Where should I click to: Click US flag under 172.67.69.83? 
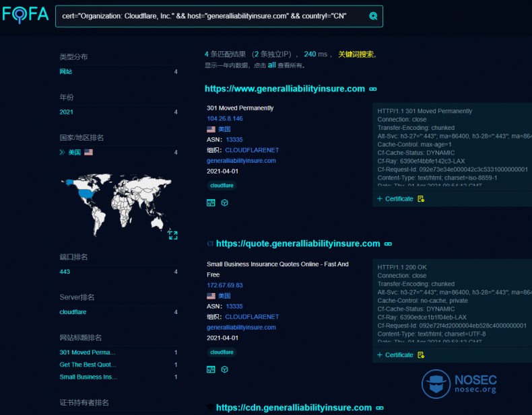tap(211, 296)
